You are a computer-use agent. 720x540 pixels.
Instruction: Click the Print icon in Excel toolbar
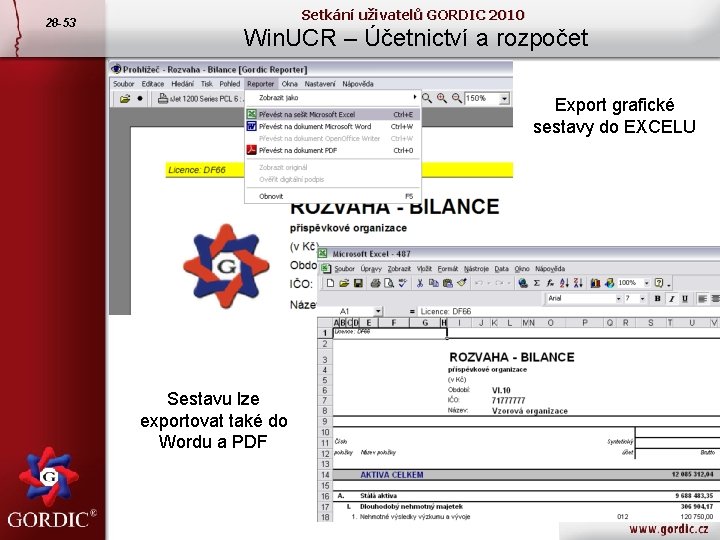pyautogui.click(x=375, y=283)
